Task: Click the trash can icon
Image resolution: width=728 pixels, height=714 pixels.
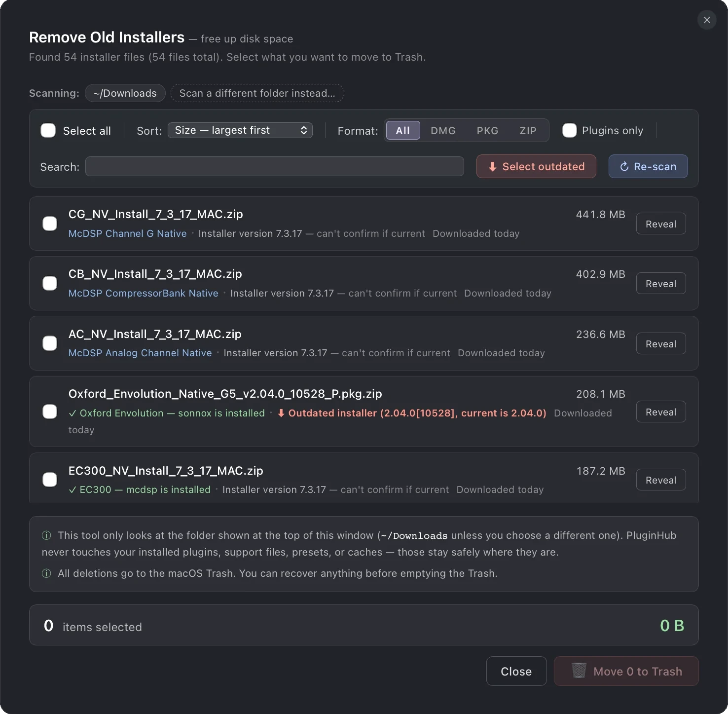Action: click(579, 671)
